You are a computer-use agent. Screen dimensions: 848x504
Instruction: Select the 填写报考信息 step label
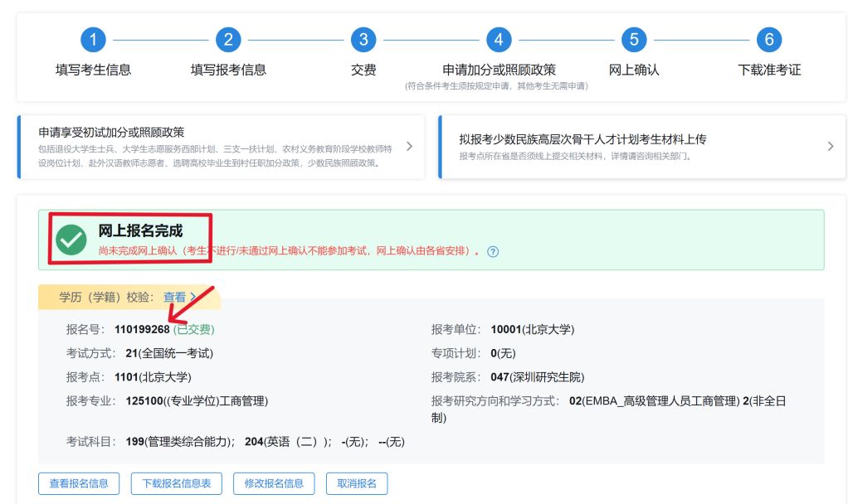click(228, 70)
